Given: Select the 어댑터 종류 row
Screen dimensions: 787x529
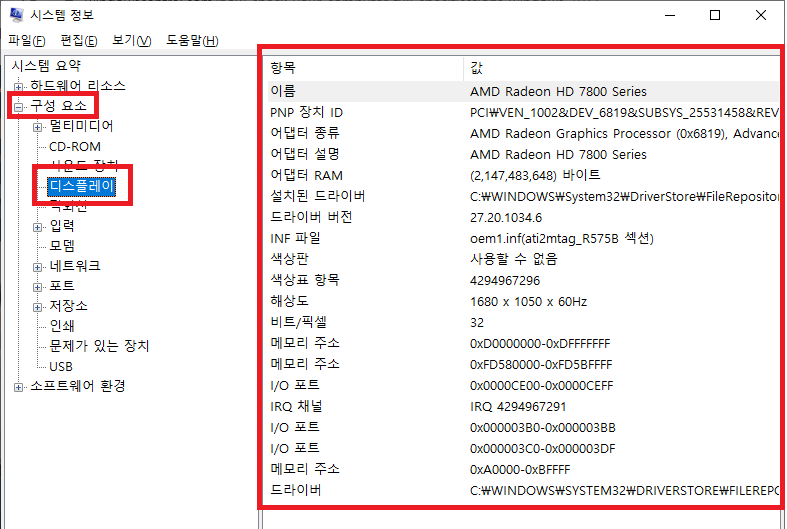Looking at the screenshot, I should coord(523,134).
